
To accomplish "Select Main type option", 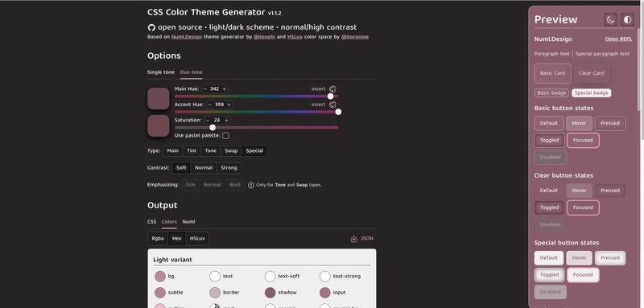I will tap(172, 150).
